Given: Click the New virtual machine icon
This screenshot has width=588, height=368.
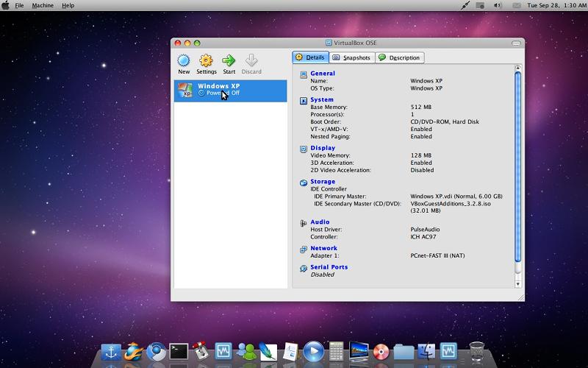Looking at the screenshot, I should click(x=184, y=61).
